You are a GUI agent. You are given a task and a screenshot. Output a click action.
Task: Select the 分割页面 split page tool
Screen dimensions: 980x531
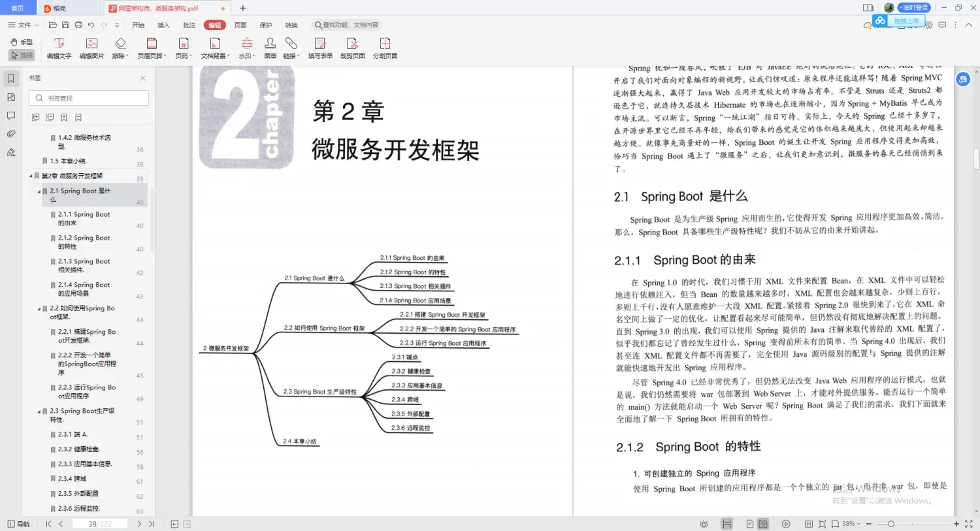click(385, 48)
